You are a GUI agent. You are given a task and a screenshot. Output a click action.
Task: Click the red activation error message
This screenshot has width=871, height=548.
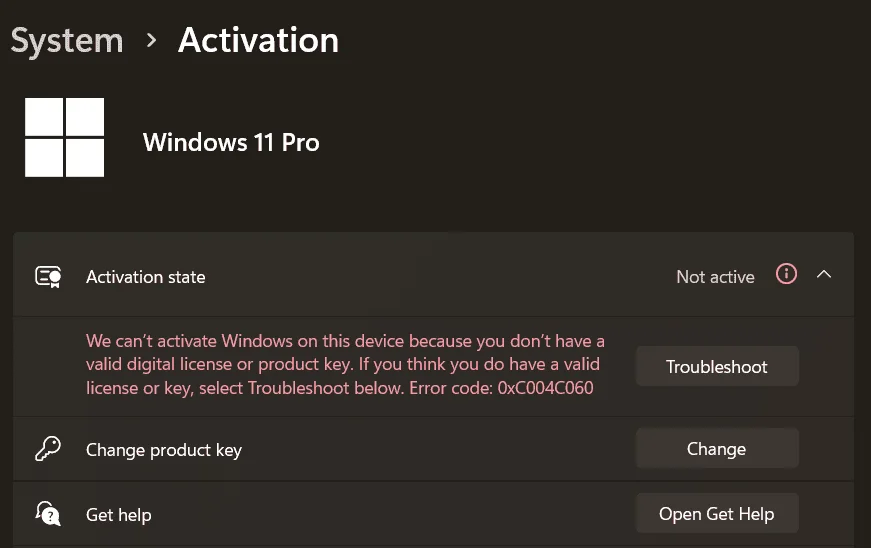(x=345, y=364)
